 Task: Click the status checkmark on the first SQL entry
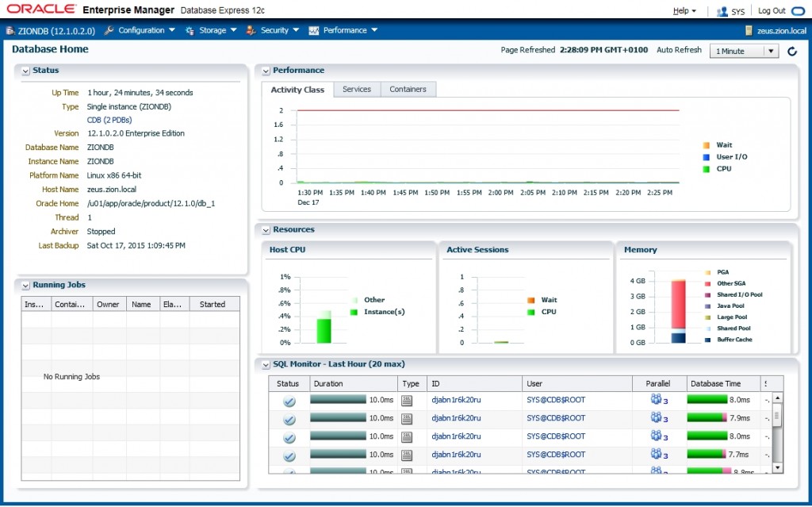288,401
